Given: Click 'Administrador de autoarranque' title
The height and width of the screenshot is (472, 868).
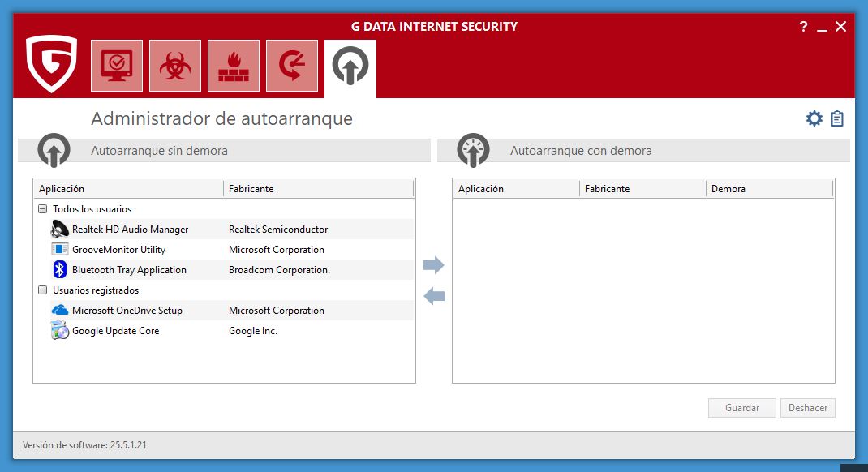Looking at the screenshot, I should 221,118.
